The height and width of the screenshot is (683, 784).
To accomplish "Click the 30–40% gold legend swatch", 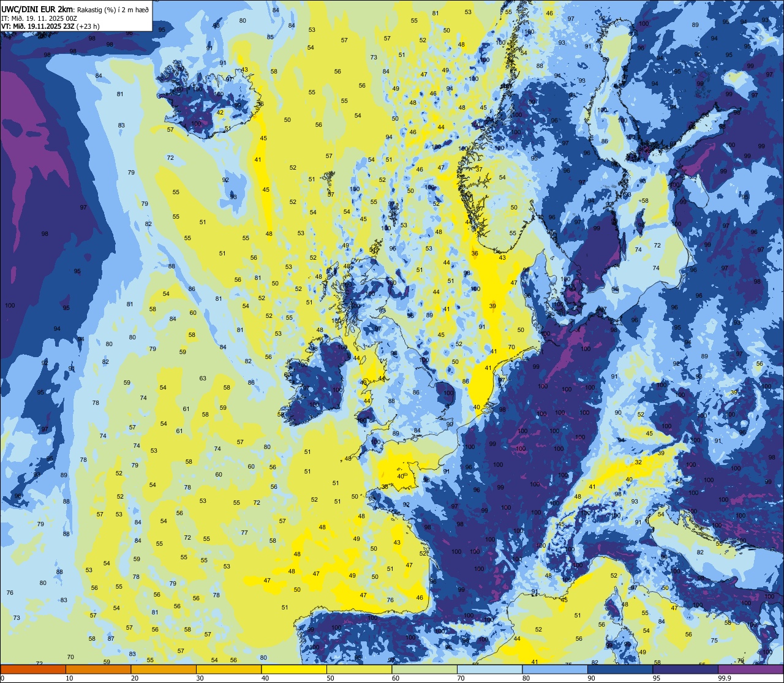I will [x=228, y=669].
